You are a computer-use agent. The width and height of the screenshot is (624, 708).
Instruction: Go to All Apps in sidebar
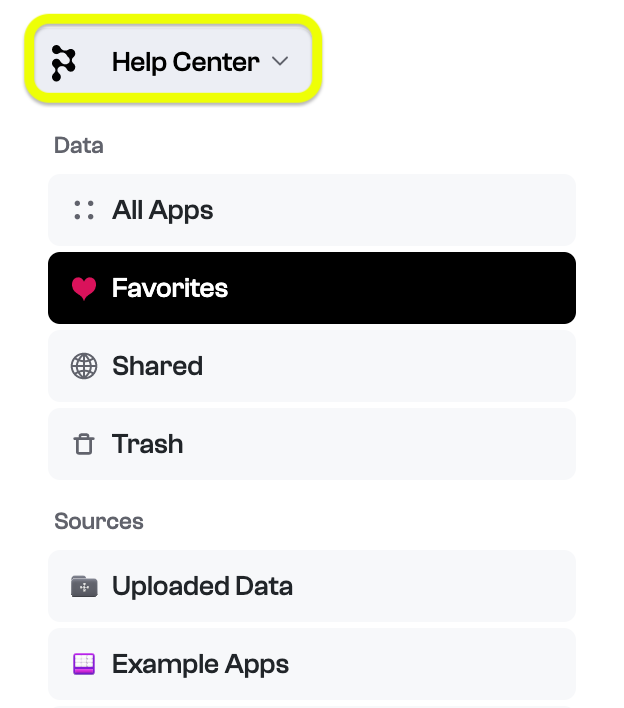click(312, 210)
